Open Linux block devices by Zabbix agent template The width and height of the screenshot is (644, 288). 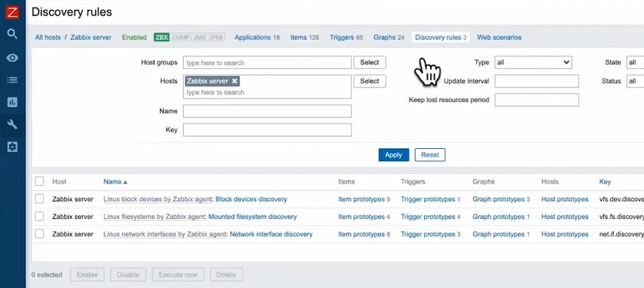158,199
